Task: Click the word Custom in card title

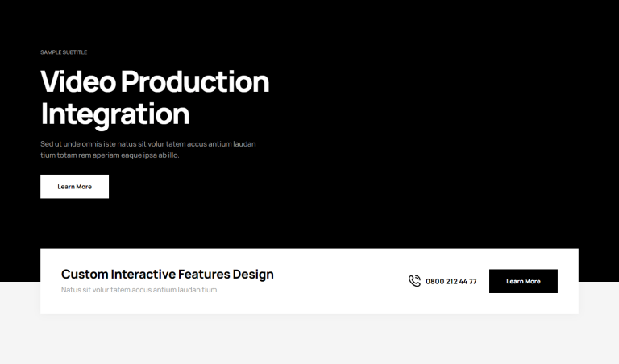Action: point(84,275)
